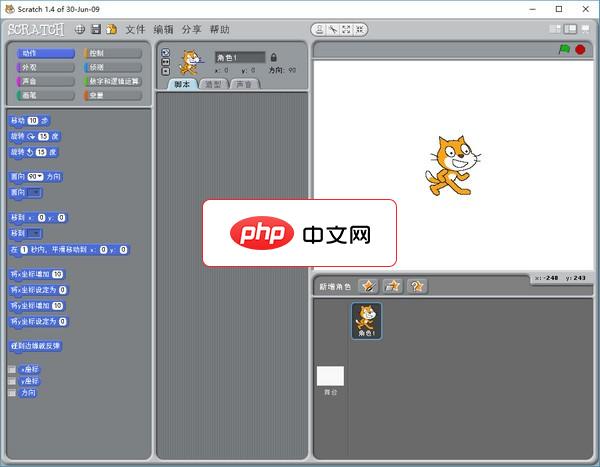Viewport: 600px width, 467px height.
Task: Select the 控制 block category
Action: (x=113, y=53)
